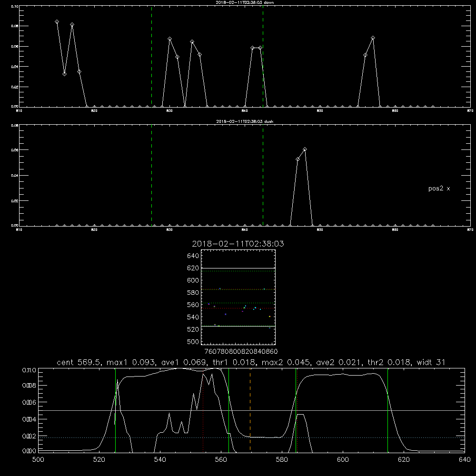The image size is (476, 476).
Task: Select 'widt 31' at end of header line
Action: [x=431, y=362]
